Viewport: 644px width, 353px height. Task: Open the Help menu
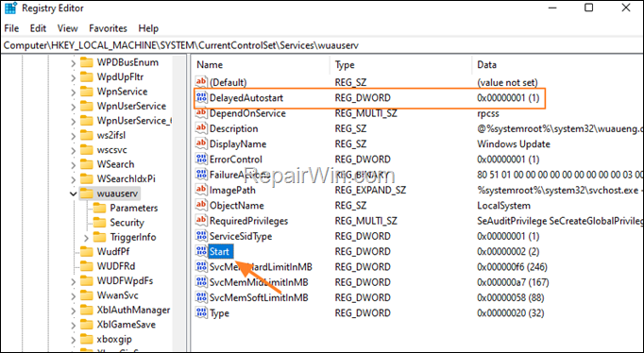tap(148, 28)
